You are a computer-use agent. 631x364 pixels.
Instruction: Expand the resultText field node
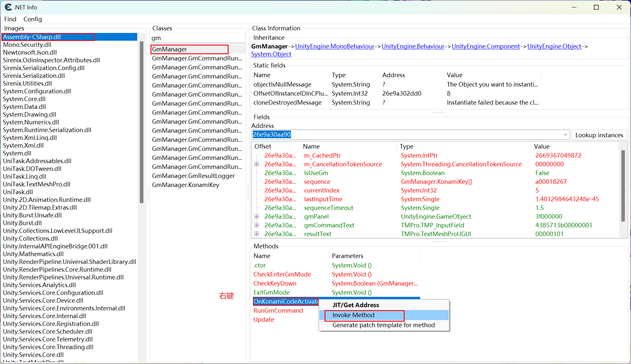[x=257, y=234]
